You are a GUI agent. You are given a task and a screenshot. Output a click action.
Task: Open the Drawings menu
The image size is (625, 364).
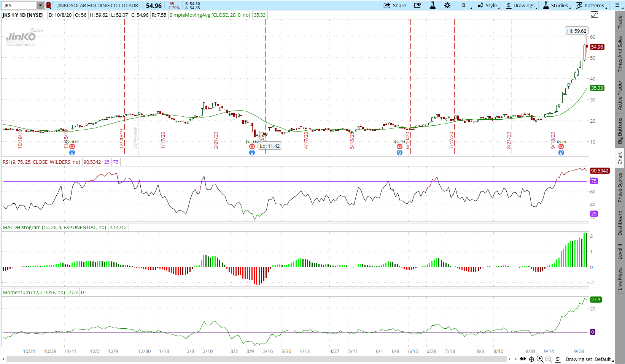[520, 5]
